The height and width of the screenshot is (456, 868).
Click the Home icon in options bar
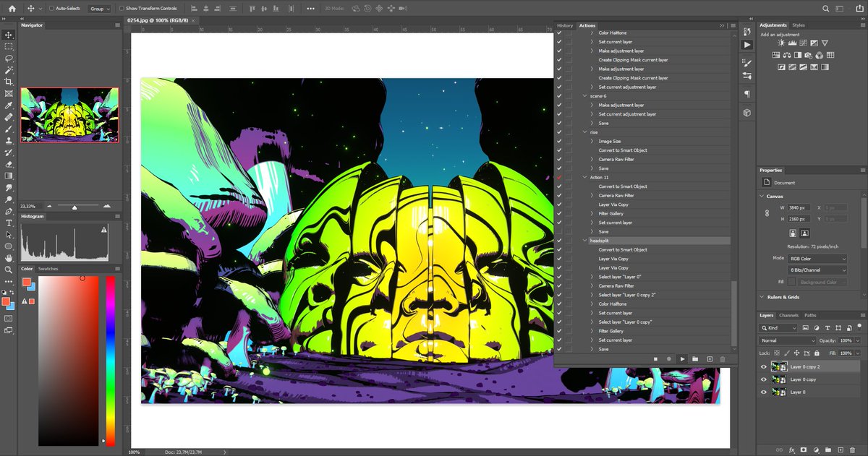pos(12,9)
